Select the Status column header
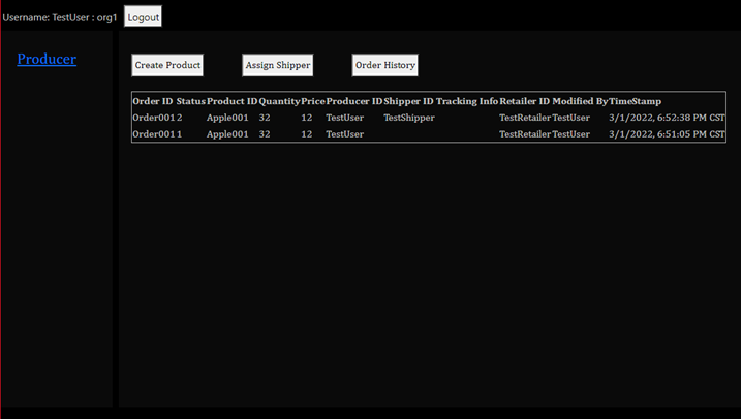 click(191, 101)
